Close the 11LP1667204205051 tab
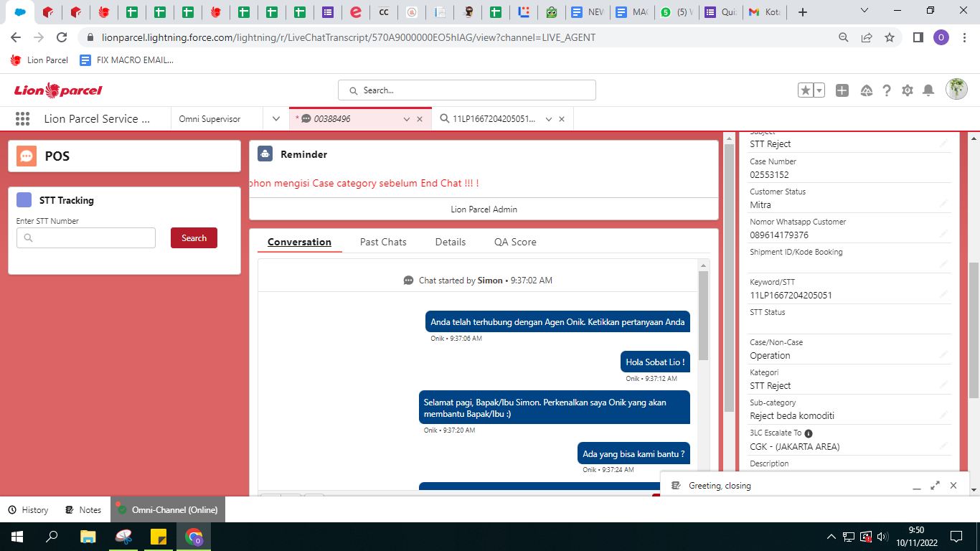The height and width of the screenshot is (551, 980). pos(562,119)
